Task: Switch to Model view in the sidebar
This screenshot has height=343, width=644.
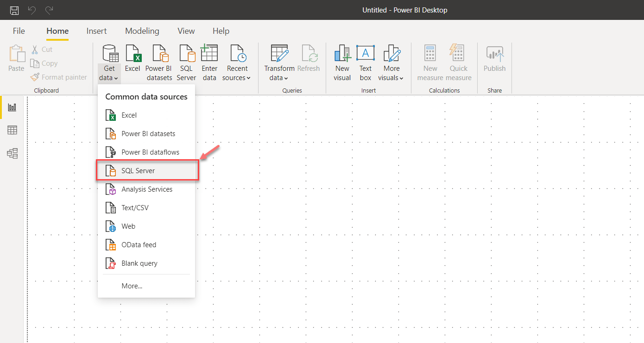Action: (12, 153)
